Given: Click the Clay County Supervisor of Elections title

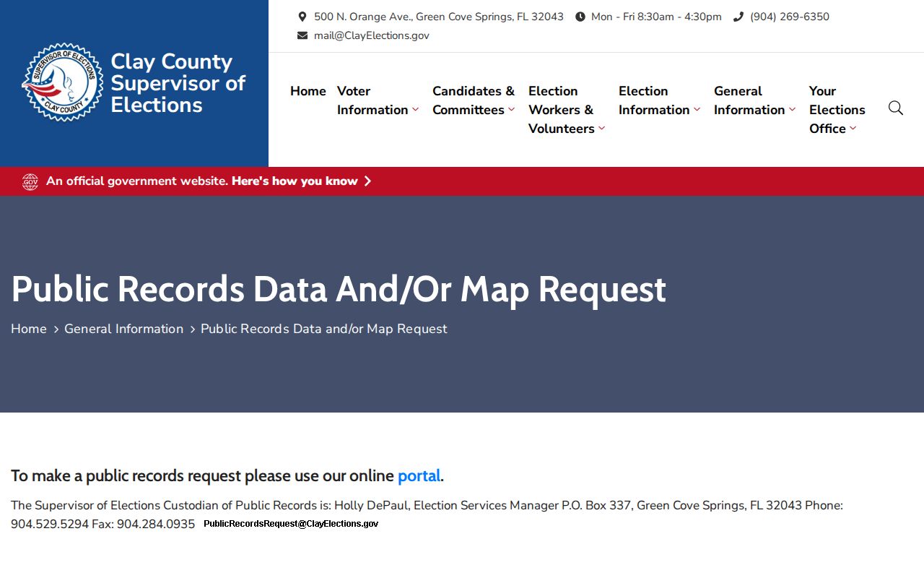Looking at the screenshot, I should click(178, 83).
